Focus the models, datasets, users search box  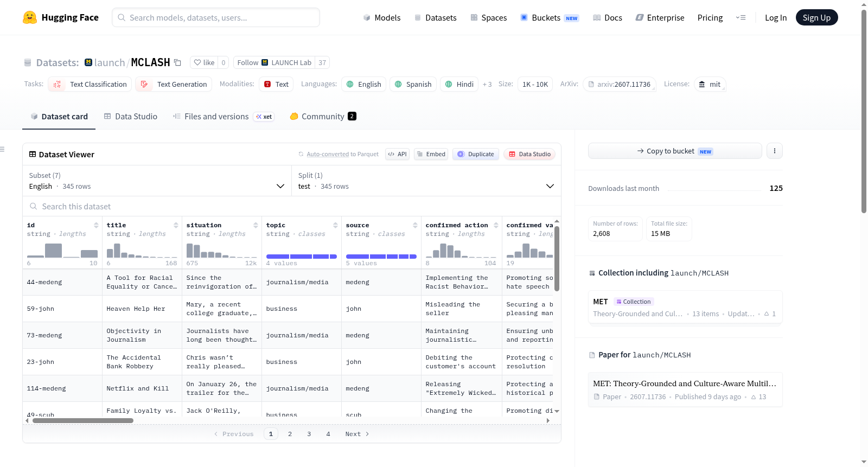(216, 17)
